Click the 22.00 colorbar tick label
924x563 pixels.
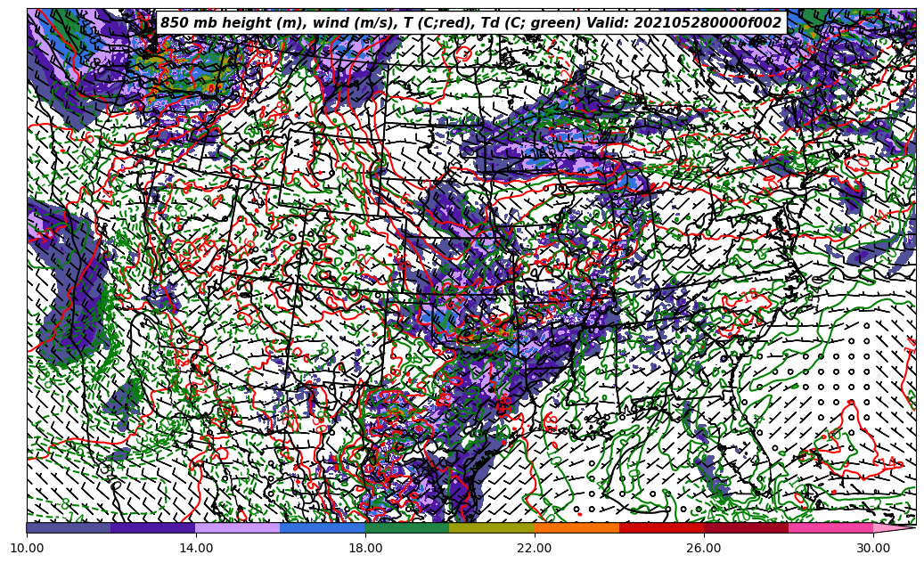(x=535, y=548)
